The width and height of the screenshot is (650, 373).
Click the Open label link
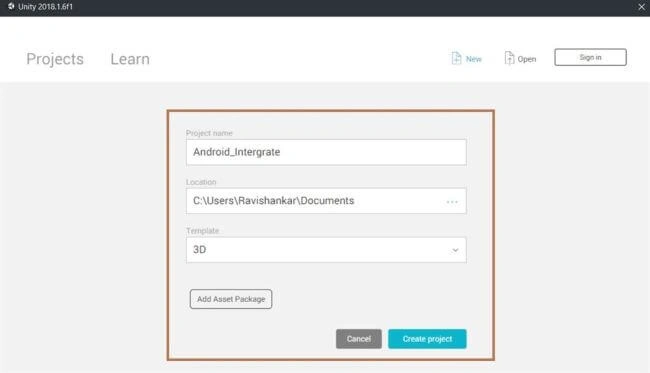click(x=527, y=59)
